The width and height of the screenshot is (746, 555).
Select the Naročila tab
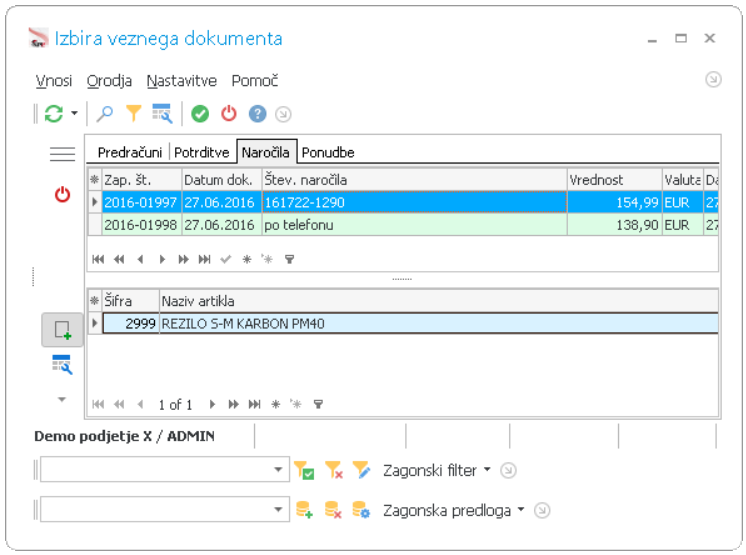[265, 152]
